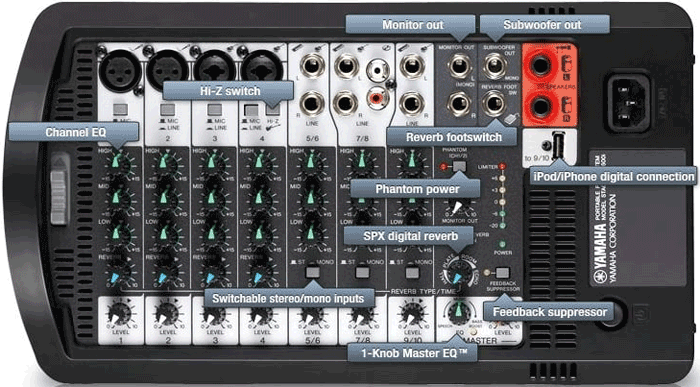Click the channel 7/8 R quarter-inch jack
The height and width of the screenshot is (387, 700).
[x=346, y=104]
